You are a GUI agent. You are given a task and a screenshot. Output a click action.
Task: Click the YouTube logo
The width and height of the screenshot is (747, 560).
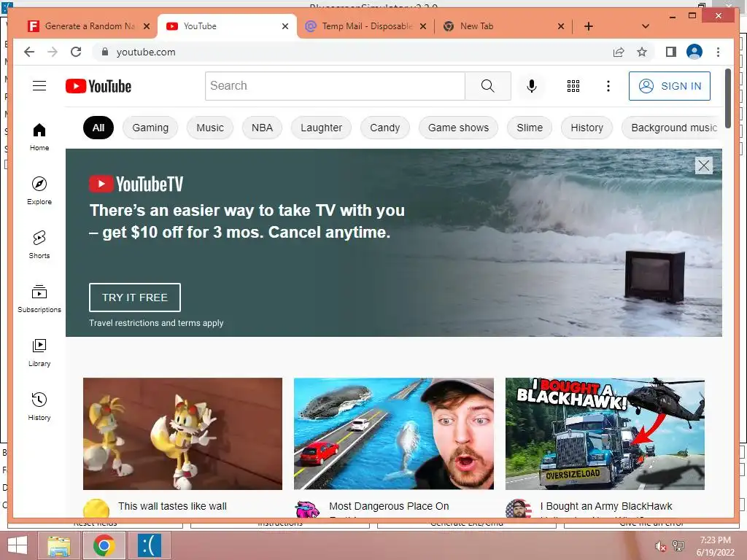[98, 86]
